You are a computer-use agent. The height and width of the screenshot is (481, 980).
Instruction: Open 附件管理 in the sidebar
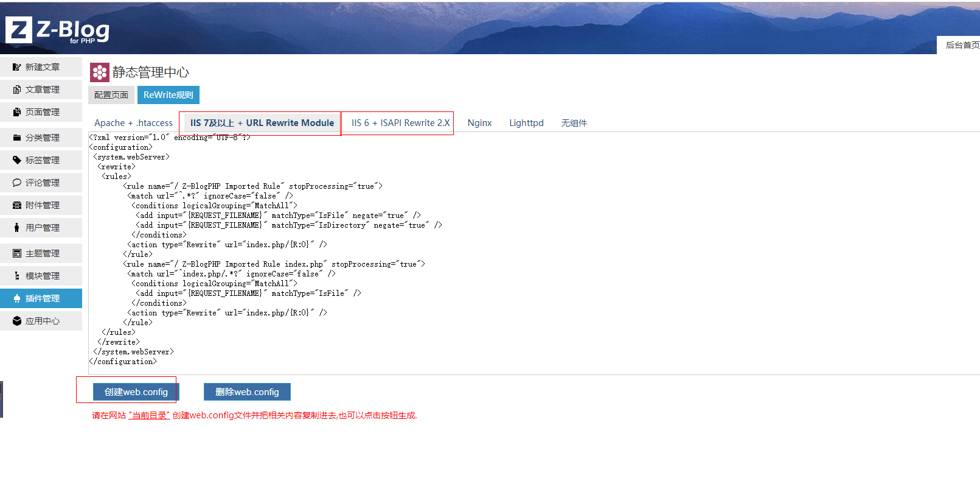[x=41, y=205]
